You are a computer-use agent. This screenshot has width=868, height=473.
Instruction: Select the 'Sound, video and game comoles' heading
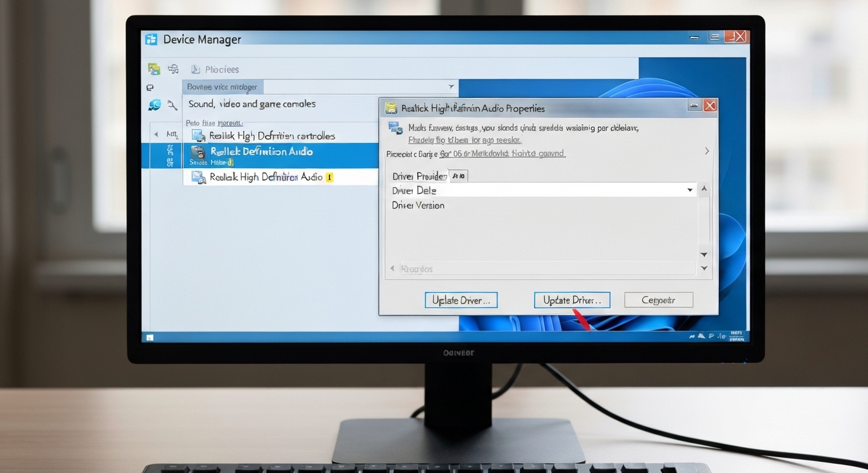click(252, 104)
